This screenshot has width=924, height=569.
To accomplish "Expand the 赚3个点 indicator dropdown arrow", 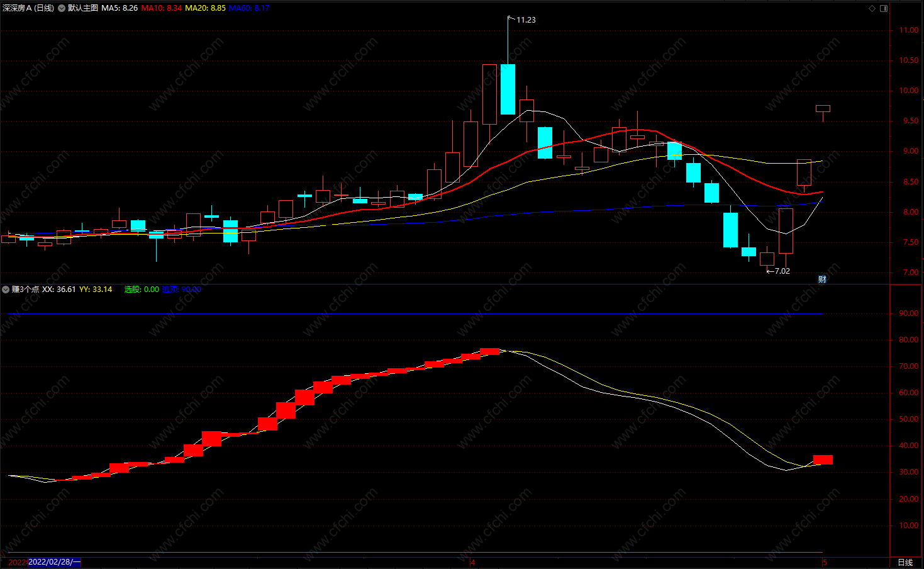I will [x=6, y=290].
